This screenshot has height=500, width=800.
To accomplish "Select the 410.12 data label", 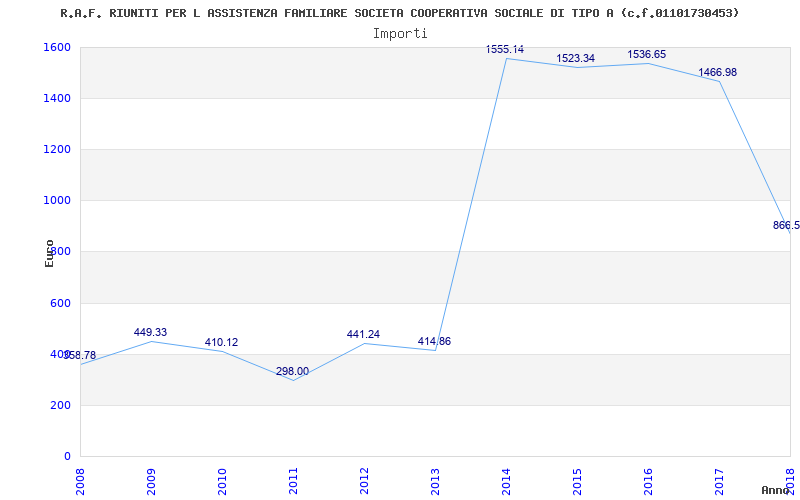I will (x=221, y=343).
